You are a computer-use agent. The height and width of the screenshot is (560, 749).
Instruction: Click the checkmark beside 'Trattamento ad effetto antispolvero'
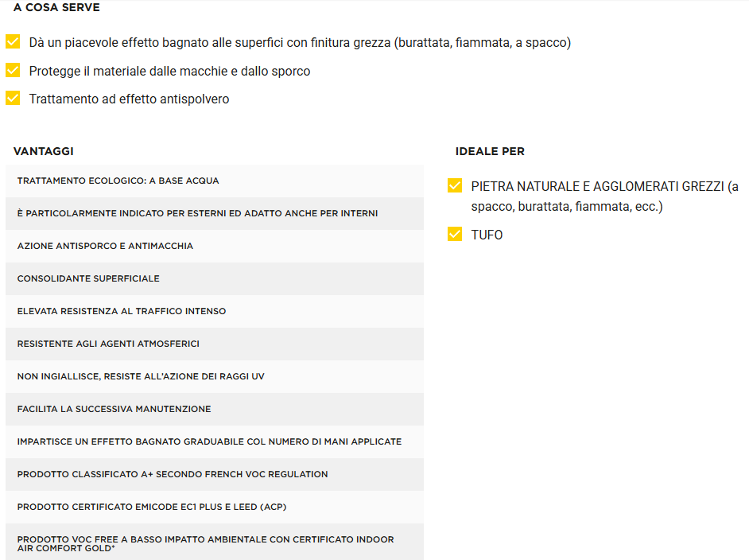(x=13, y=99)
